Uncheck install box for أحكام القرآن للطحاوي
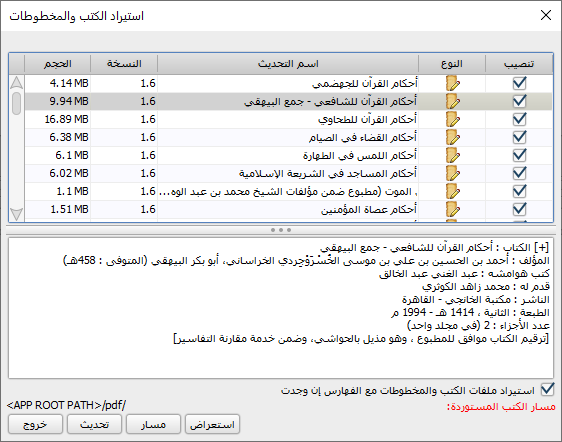 point(519,119)
